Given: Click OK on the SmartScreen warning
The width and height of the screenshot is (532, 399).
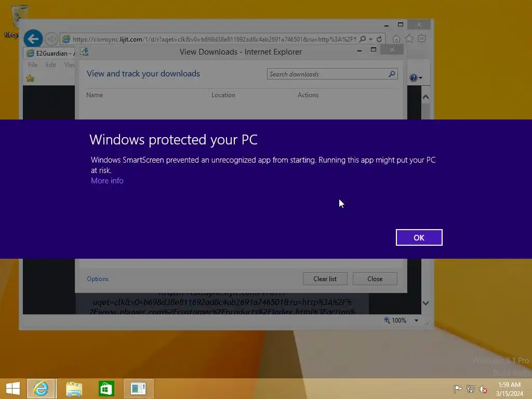Looking at the screenshot, I should pos(419,237).
